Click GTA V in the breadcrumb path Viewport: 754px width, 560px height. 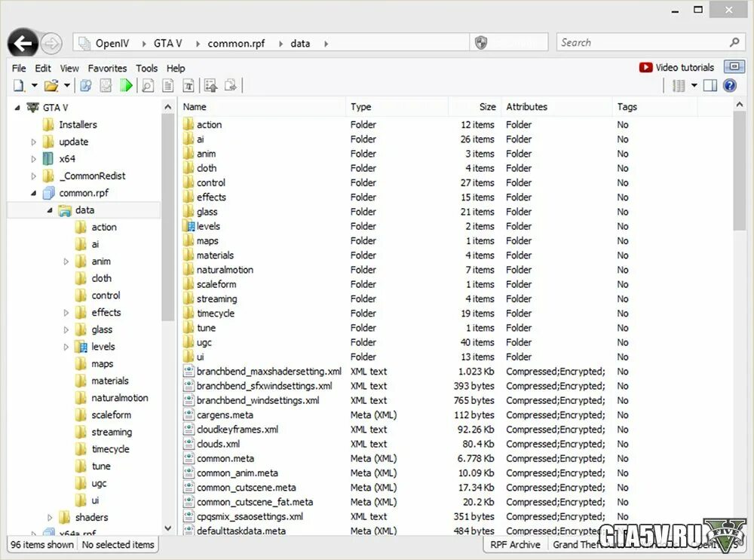168,43
